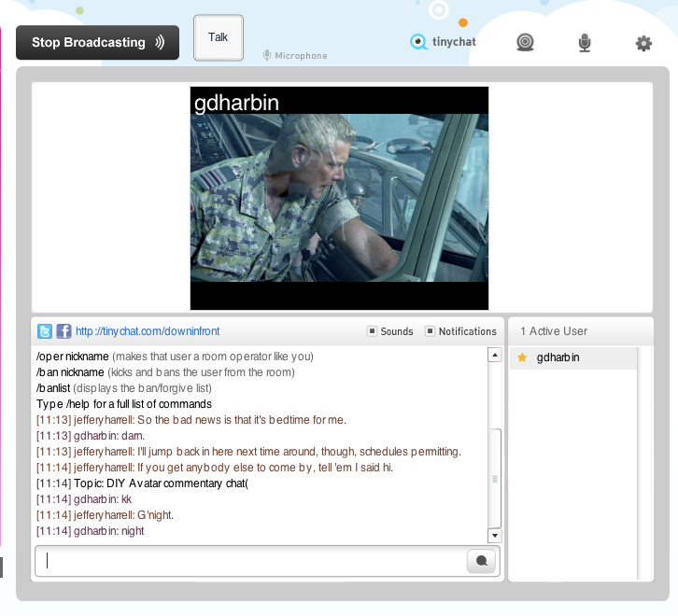Click the small Microphone indicator label
The height and width of the screenshot is (616, 678).
(x=295, y=55)
